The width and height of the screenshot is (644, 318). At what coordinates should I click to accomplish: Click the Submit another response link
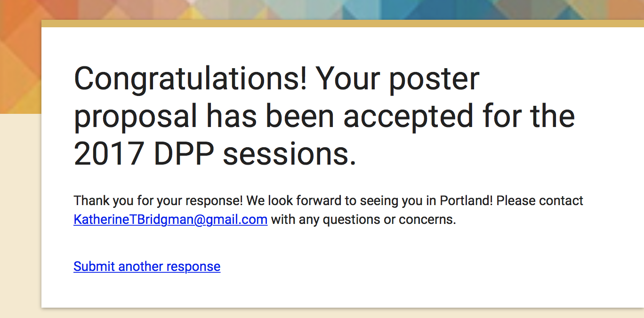pyautogui.click(x=147, y=267)
